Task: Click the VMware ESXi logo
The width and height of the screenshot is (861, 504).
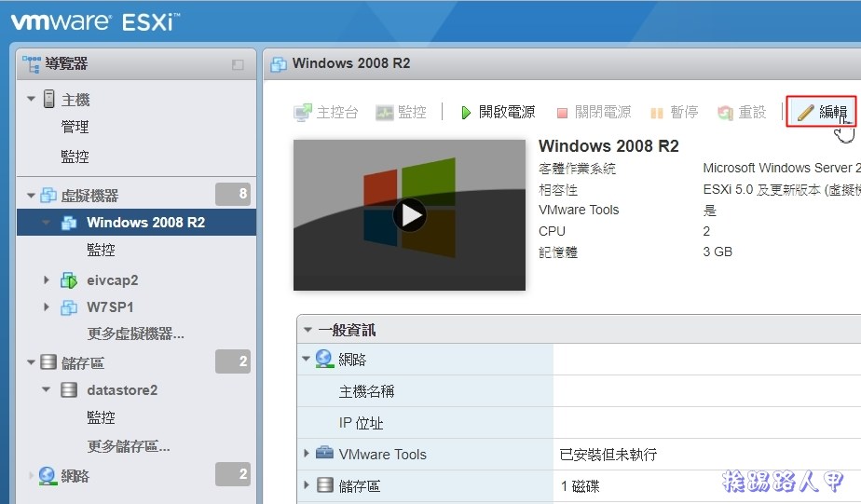Action: (95, 21)
